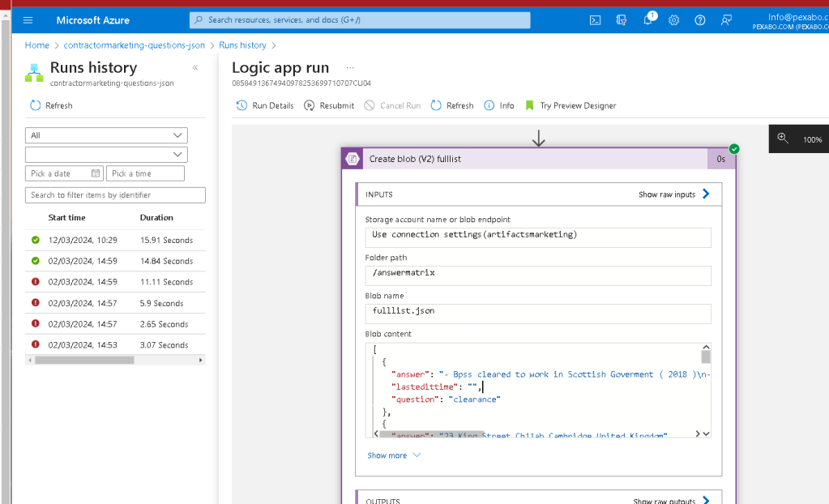Click the Create blob action icon
The height and width of the screenshot is (504, 829).
coord(353,159)
